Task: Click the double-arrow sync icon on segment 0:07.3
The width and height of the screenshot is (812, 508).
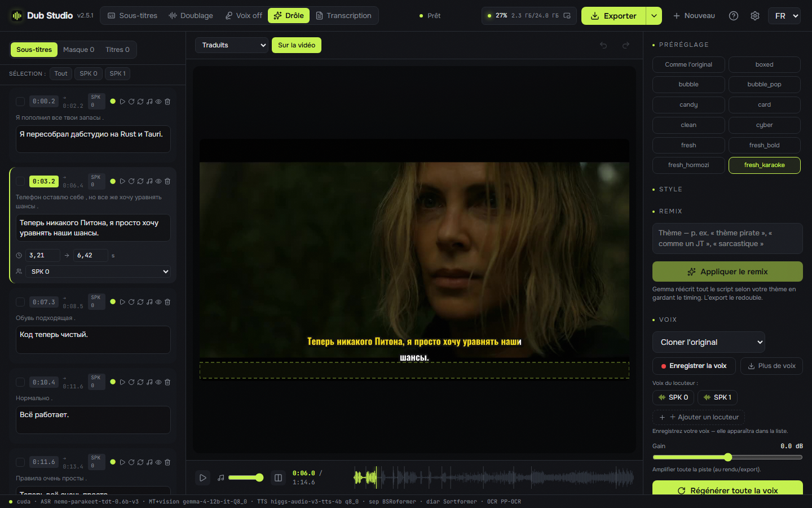Action: (x=140, y=302)
